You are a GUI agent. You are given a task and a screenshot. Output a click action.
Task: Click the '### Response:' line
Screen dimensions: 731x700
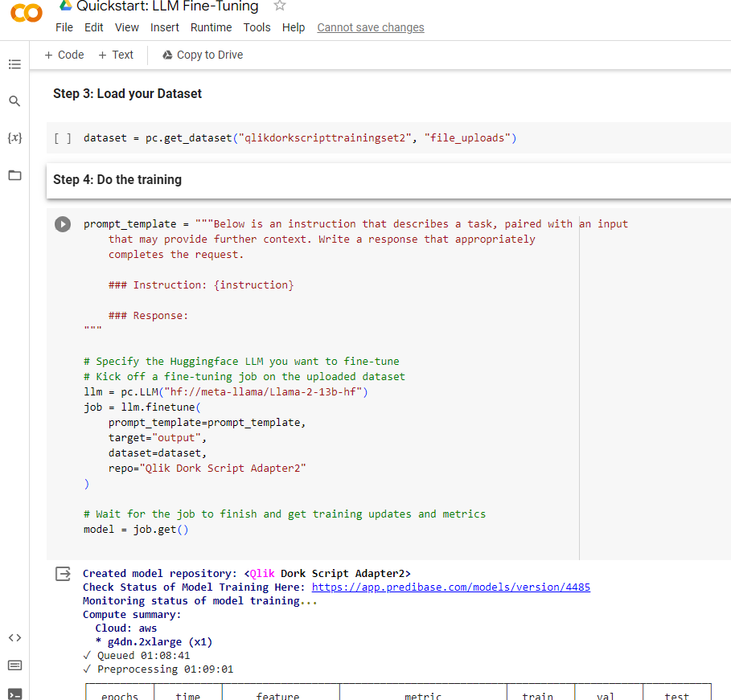click(148, 316)
